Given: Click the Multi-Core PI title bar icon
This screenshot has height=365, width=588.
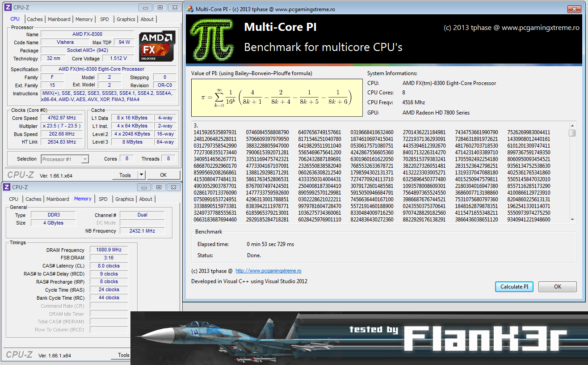Looking at the screenshot, I should 190,8.
